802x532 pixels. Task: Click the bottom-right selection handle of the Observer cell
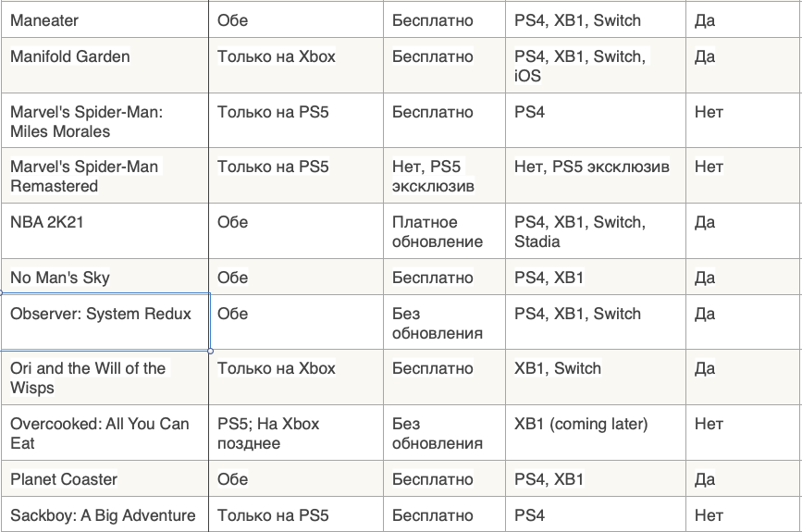(210, 351)
